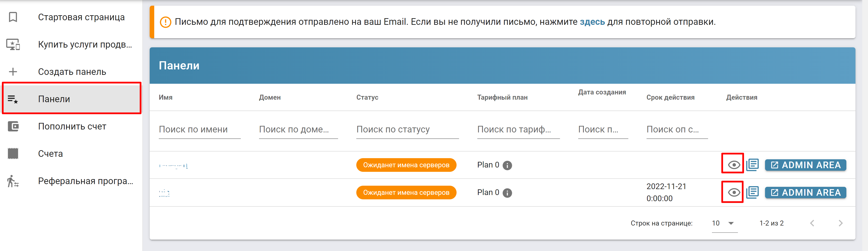Image resolution: width=868 pixels, height=251 pixels.
Task: Click the list-star icon next to Панели
Action: click(x=13, y=99)
